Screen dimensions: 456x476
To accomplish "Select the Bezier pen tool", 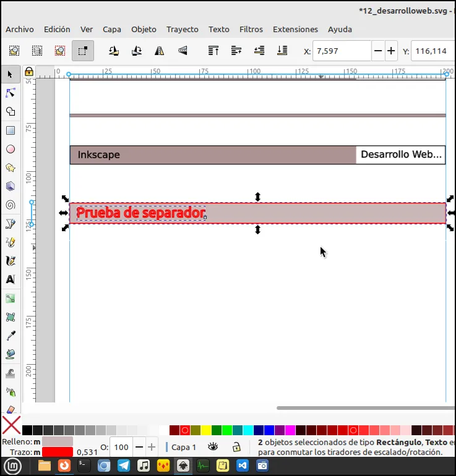I will pyautogui.click(x=11, y=224).
